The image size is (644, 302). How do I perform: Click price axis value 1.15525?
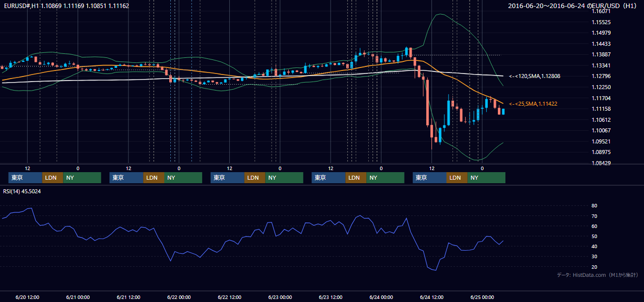pyautogui.click(x=601, y=22)
